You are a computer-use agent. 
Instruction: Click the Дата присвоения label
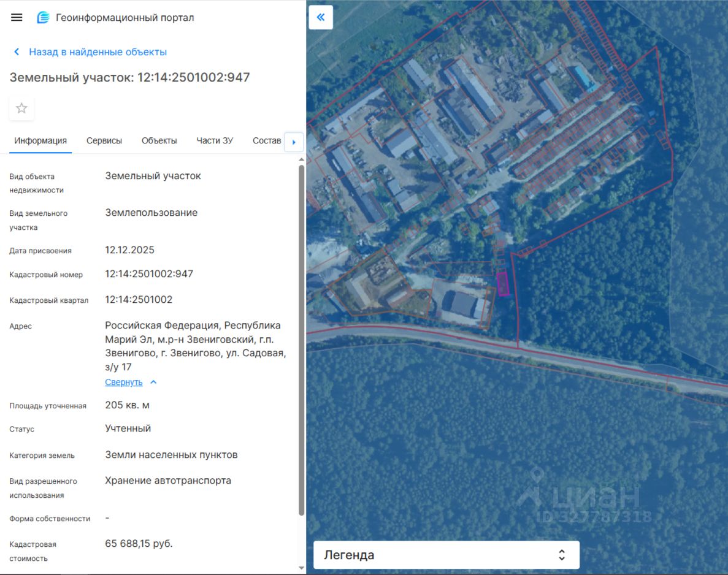(x=40, y=251)
